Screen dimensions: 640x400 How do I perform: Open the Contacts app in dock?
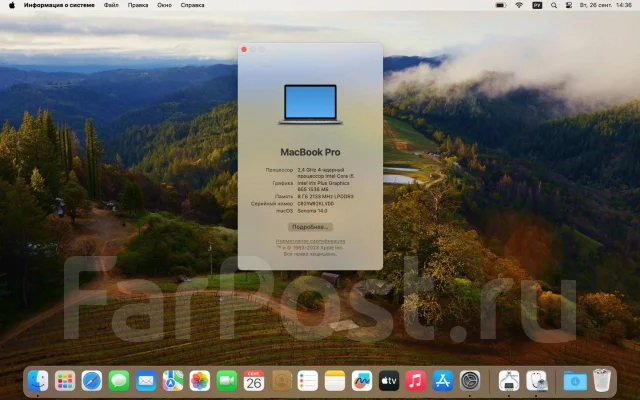click(x=281, y=381)
